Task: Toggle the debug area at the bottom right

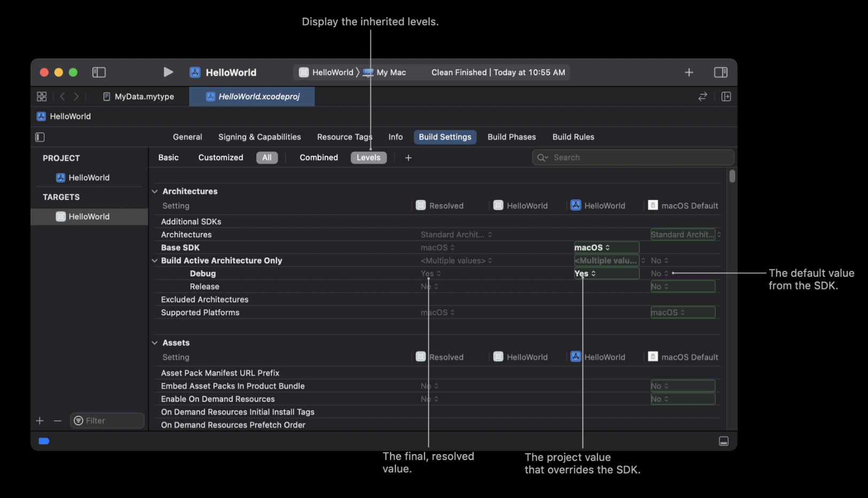Action: [724, 441]
